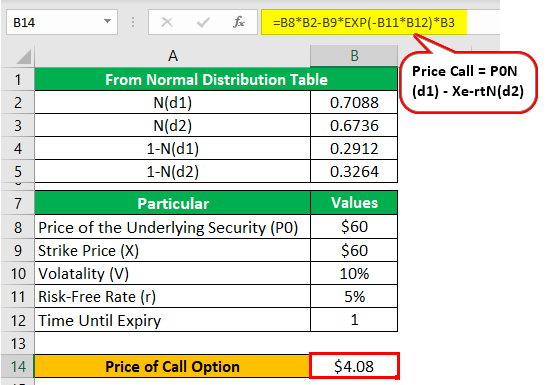Image resolution: width=549 pixels, height=385 pixels.
Task: Click the 'Risk-Free Rate (r)' cell
Action: point(173,297)
